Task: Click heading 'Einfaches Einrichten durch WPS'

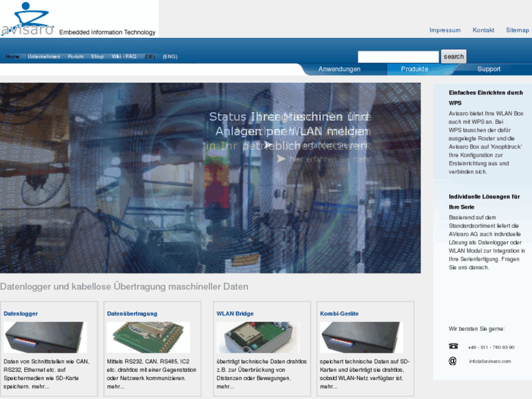Action: (x=485, y=97)
